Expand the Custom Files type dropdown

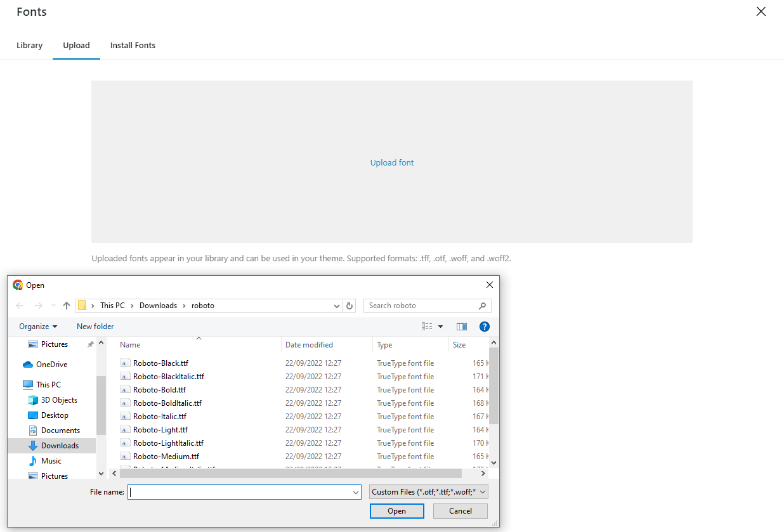(x=429, y=492)
